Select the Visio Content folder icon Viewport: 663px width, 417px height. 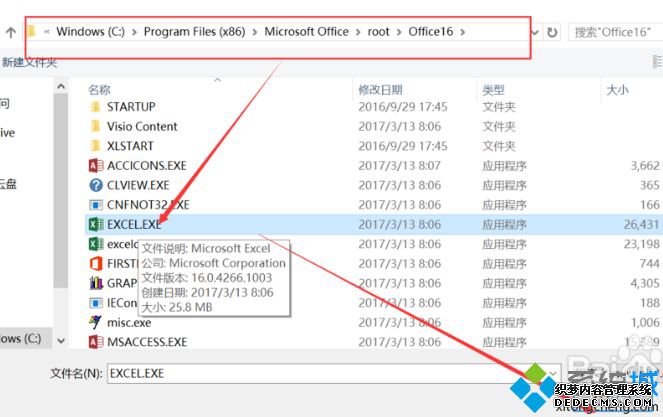[96, 126]
